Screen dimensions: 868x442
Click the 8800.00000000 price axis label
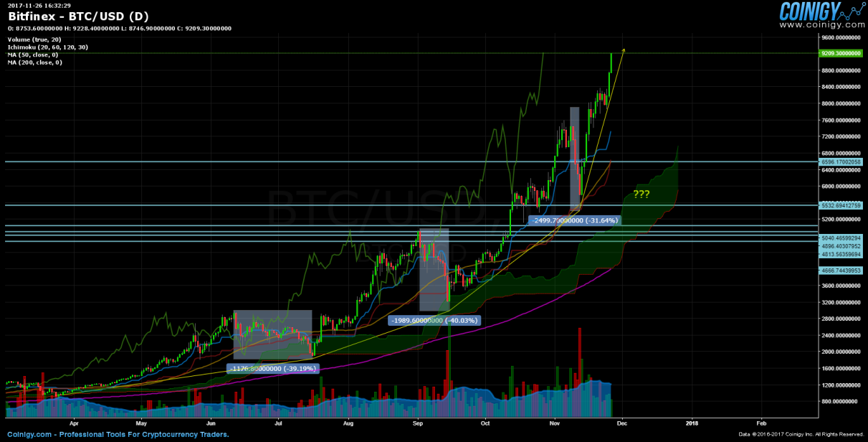click(841, 70)
